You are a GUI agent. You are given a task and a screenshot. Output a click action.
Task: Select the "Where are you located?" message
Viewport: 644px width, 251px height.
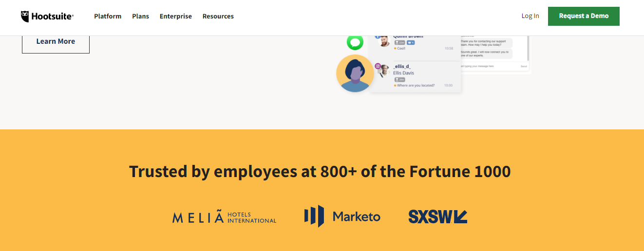coord(416,86)
